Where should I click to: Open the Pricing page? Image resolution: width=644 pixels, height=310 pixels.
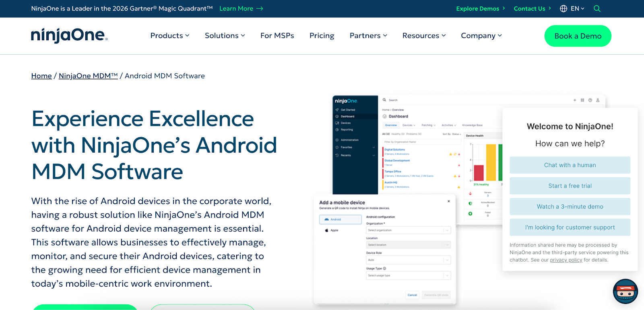[x=322, y=35]
